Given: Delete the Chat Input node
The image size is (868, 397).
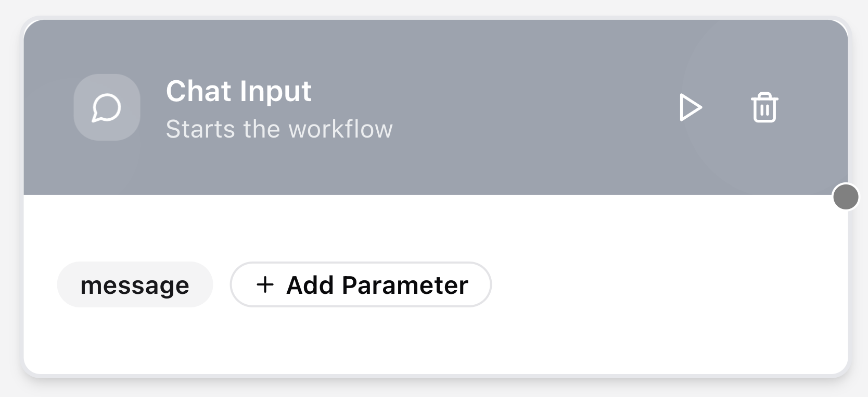Looking at the screenshot, I should (764, 108).
